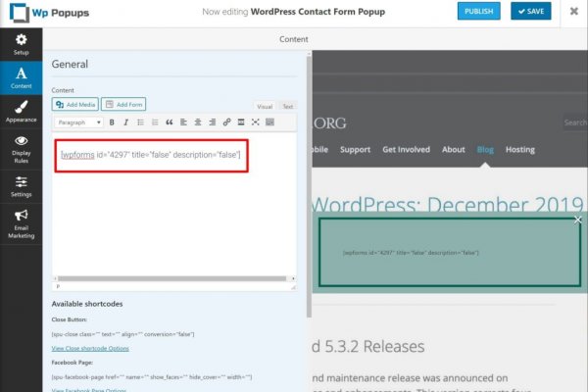Click the Add Form button

pyautogui.click(x=124, y=104)
